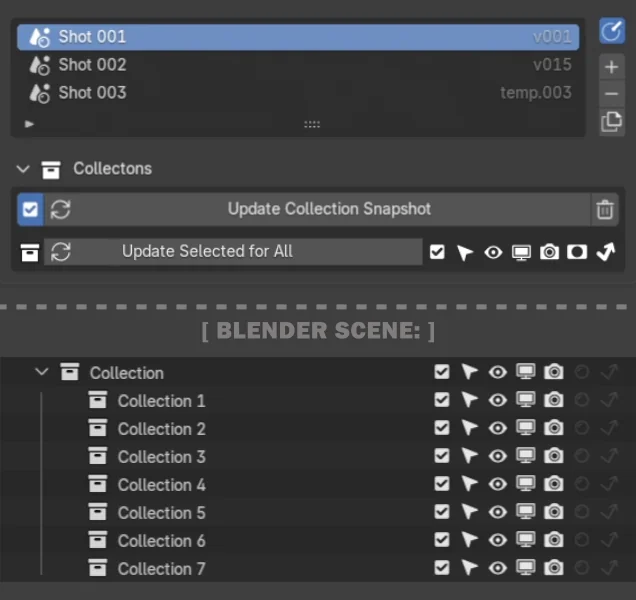Click the archive icon beside Update Selected for All
Image resolution: width=636 pixels, height=600 pixels.
(30, 252)
